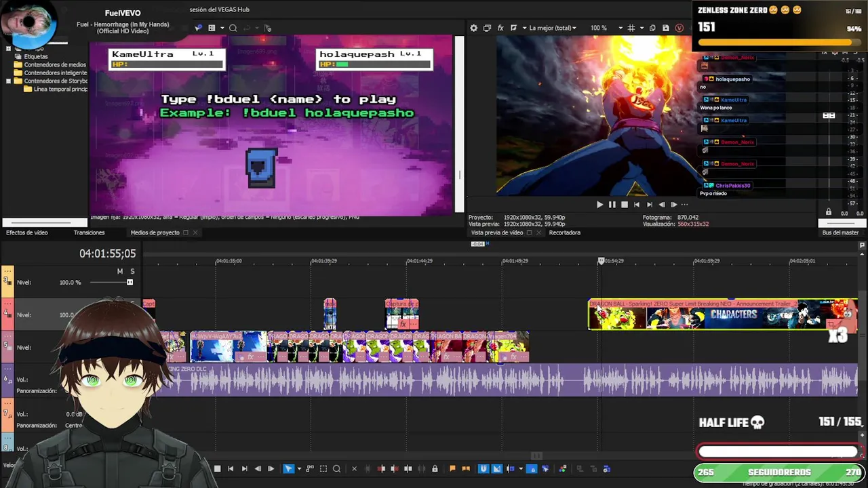Open the preview quality dropdown 'La mejor (total)'
This screenshot has height=488, width=868.
[553, 28]
